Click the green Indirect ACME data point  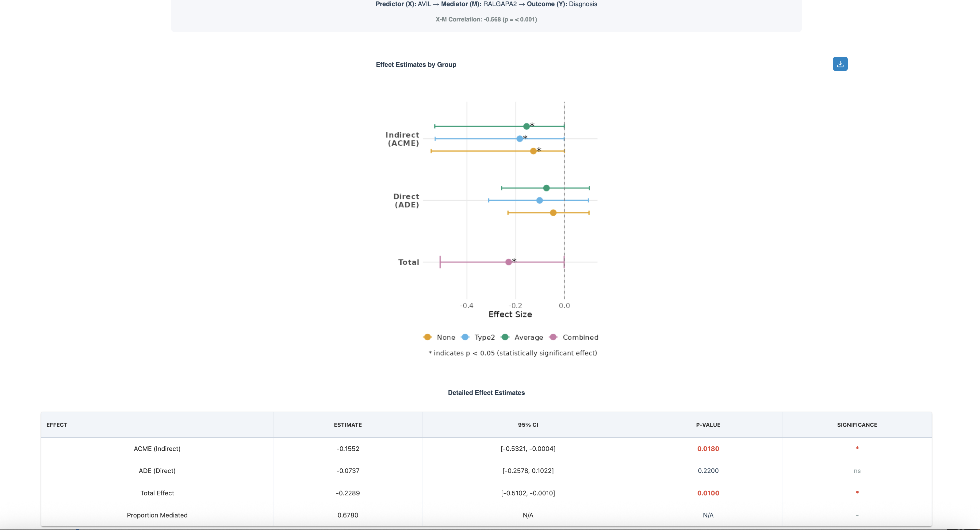(526, 126)
